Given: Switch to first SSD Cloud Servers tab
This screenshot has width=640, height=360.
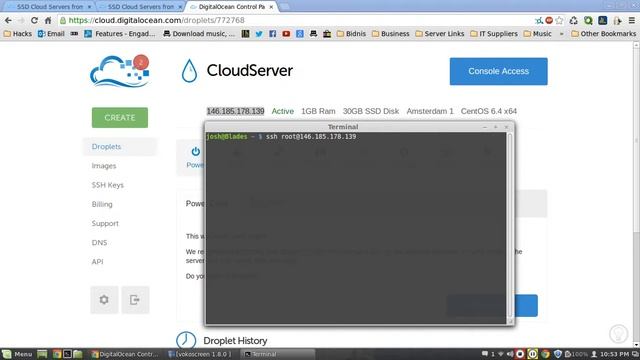Looking at the screenshot, I should click(50, 7).
